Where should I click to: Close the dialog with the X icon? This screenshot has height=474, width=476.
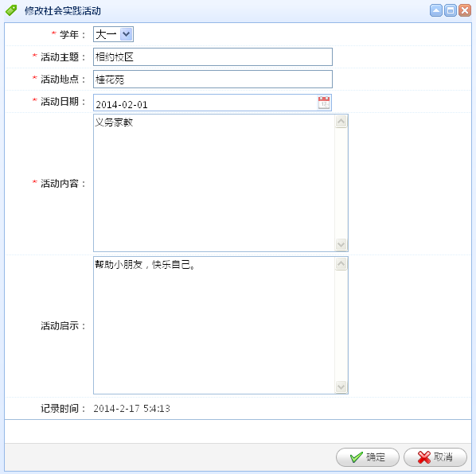465,10
